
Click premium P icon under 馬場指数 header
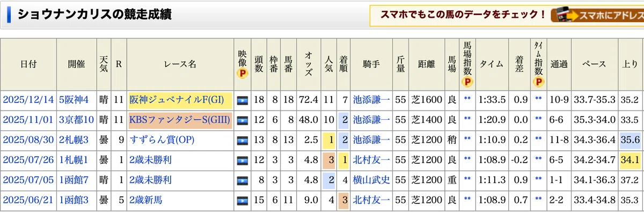[x=467, y=82]
